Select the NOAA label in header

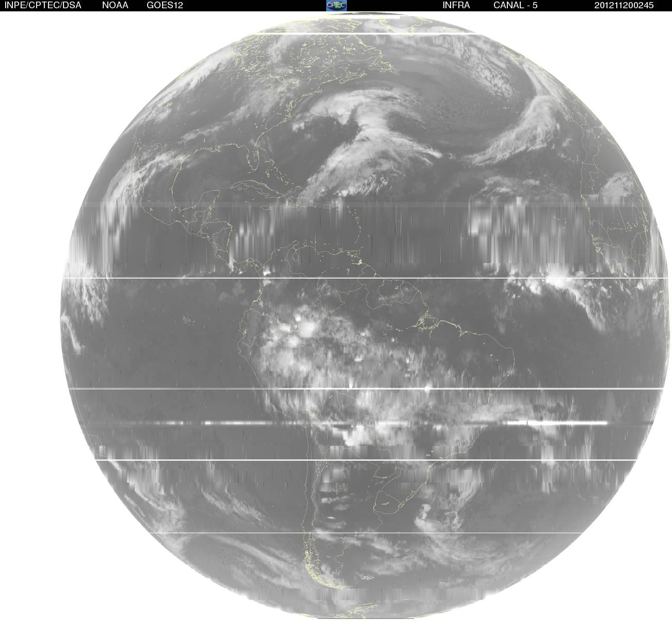click(115, 5)
